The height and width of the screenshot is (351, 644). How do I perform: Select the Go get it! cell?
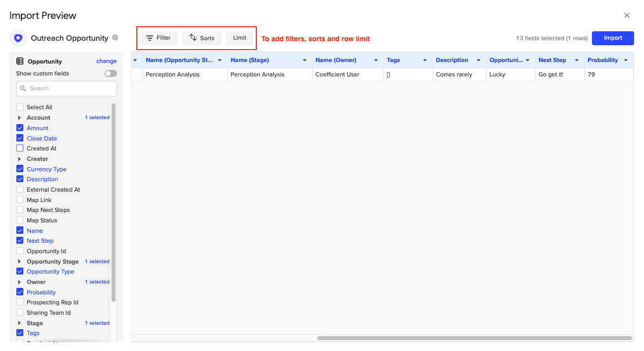point(560,74)
